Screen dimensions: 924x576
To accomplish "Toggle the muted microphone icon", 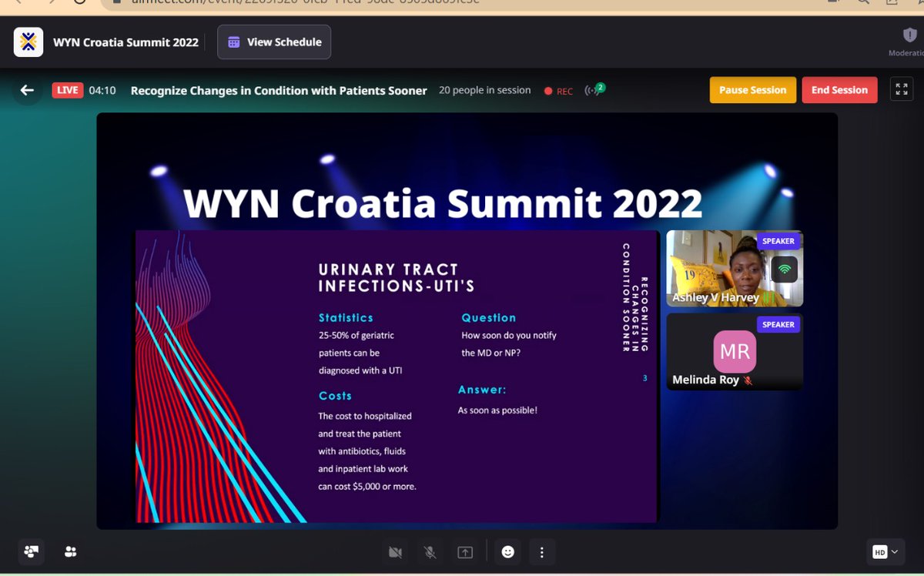I will pos(430,552).
